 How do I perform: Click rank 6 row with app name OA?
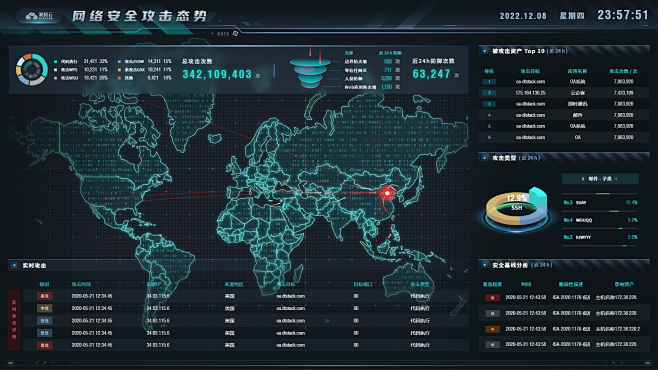coord(564,137)
